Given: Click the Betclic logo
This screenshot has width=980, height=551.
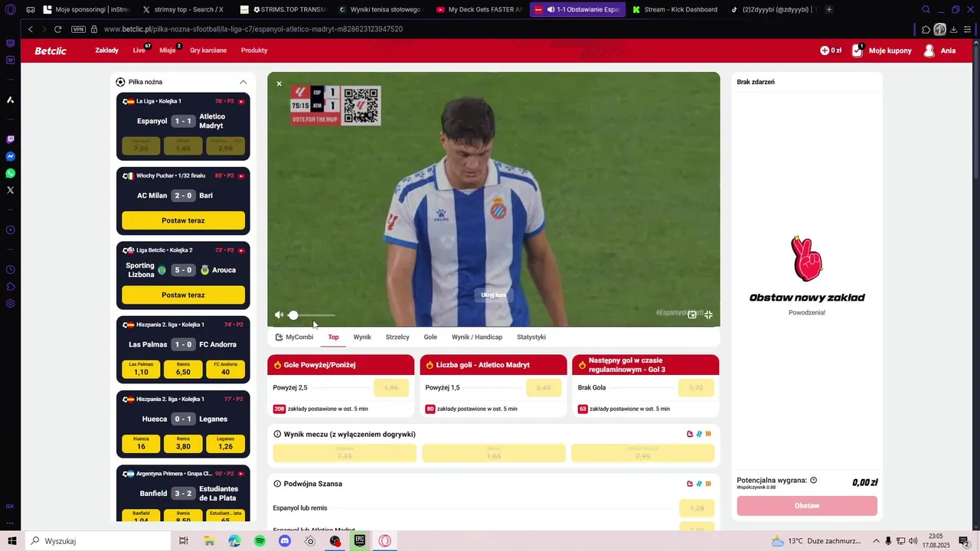Looking at the screenshot, I should coord(51,51).
